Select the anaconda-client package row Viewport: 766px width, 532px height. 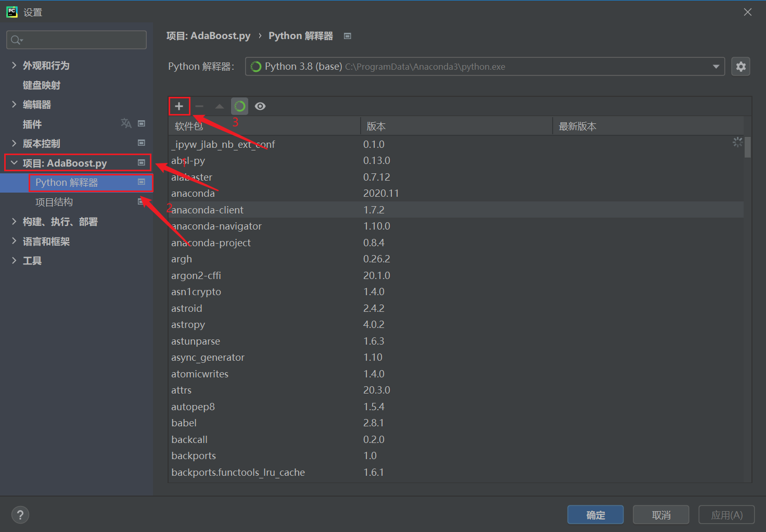coord(456,210)
